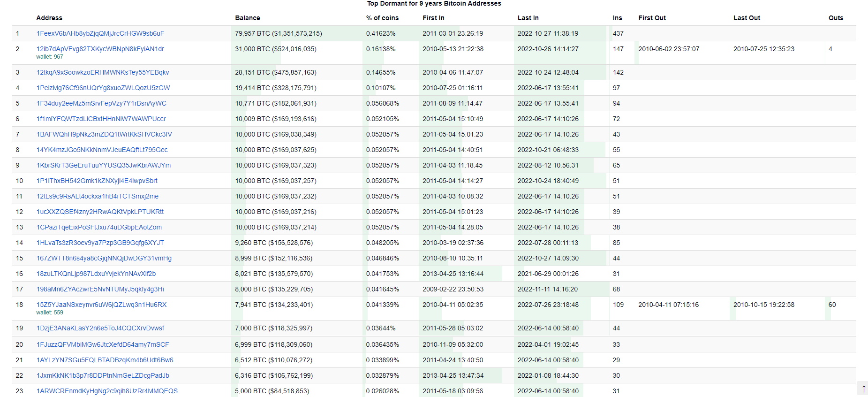Click the 'wallet: 967' label
Screen dimensions: 868x397
pos(50,57)
